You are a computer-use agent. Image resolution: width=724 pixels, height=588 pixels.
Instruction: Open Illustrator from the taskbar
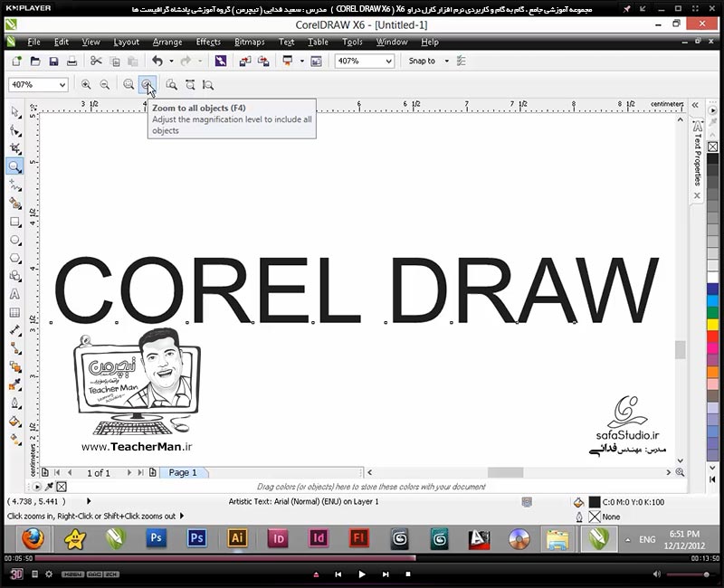[x=237, y=538]
